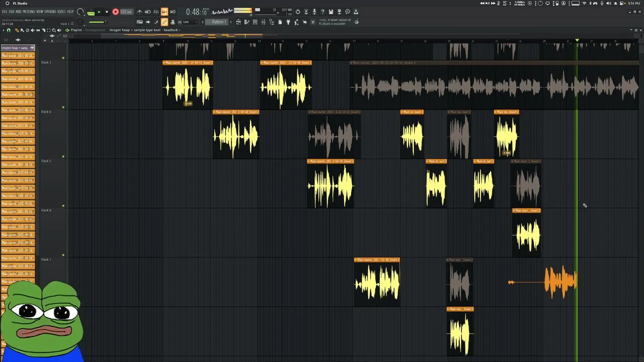The height and width of the screenshot is (362, 644).
Task: Click the undo history power icon
Action: pos(298,12)
